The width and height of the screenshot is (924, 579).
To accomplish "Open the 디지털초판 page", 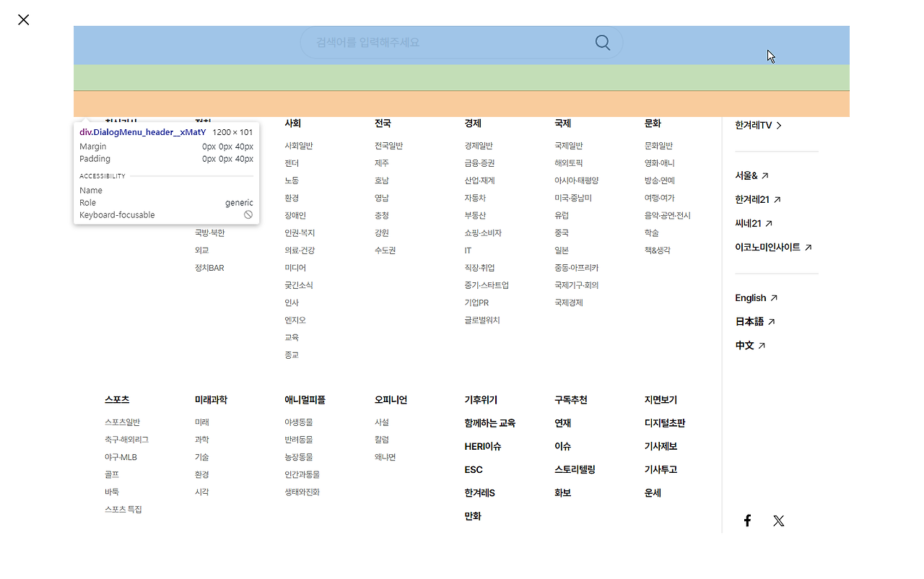I will (x=665, y=423).
